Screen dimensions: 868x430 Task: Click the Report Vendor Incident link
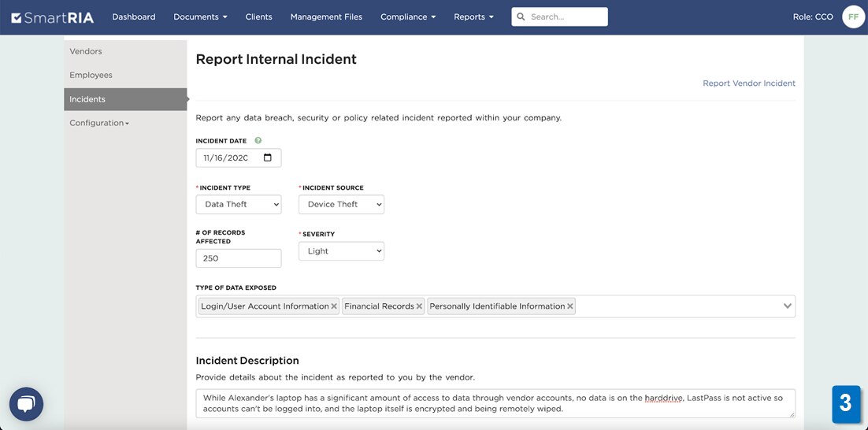pyautogui.click(x=749, y=83)
